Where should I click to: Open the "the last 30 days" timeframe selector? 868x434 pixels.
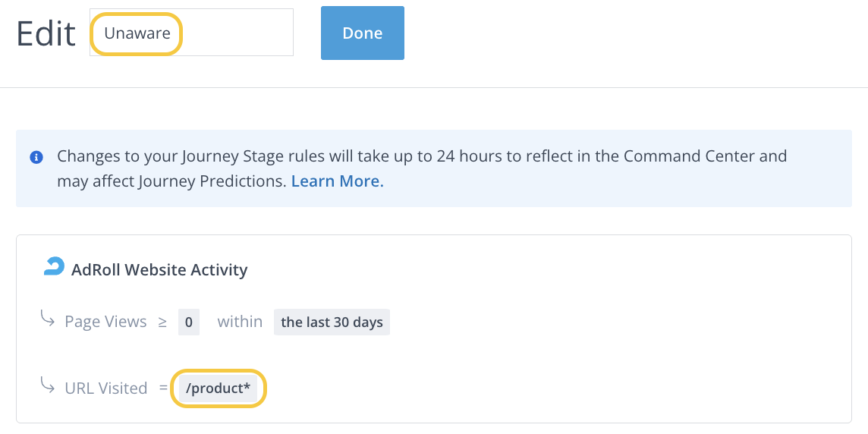pyautogui.click(x=332, y=322)
